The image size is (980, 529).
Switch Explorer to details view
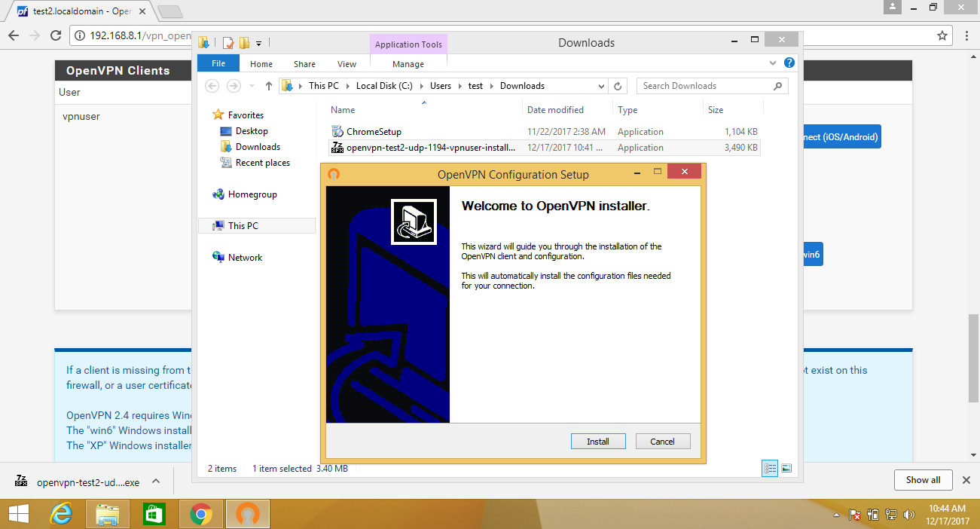click(x=770, y=468)
